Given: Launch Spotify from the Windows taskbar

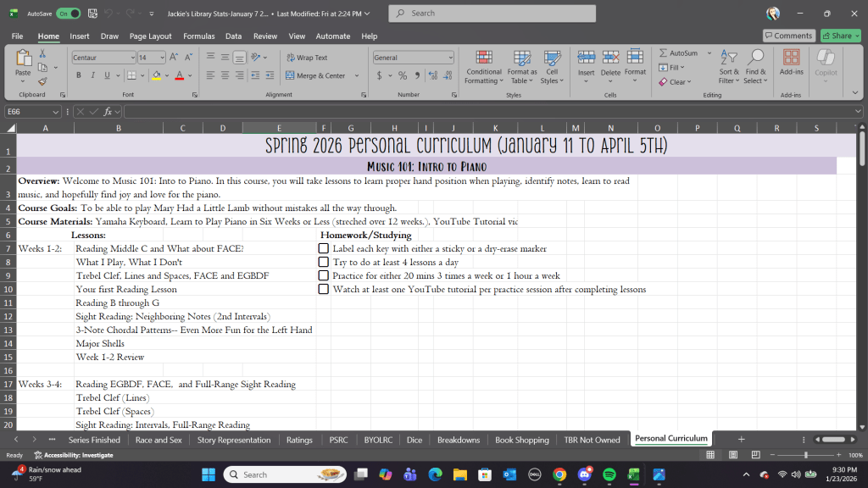Looking at the screenshot, I should tap(609, 474).
